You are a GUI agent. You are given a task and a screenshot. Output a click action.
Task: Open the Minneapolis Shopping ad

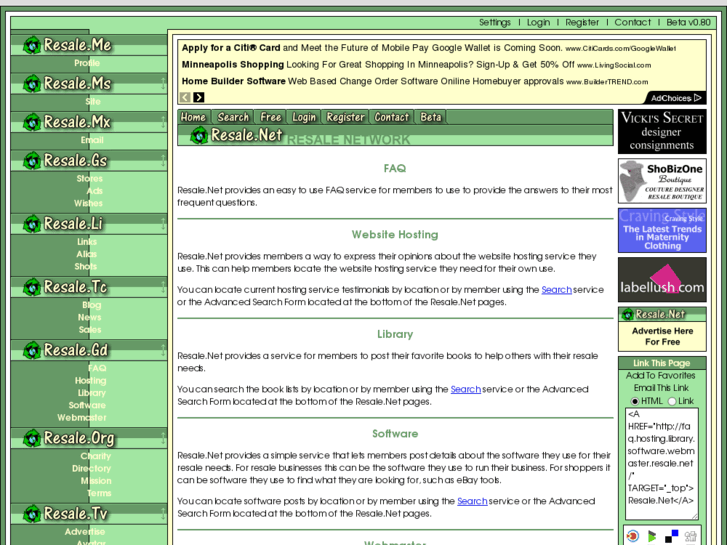point(416,64)
